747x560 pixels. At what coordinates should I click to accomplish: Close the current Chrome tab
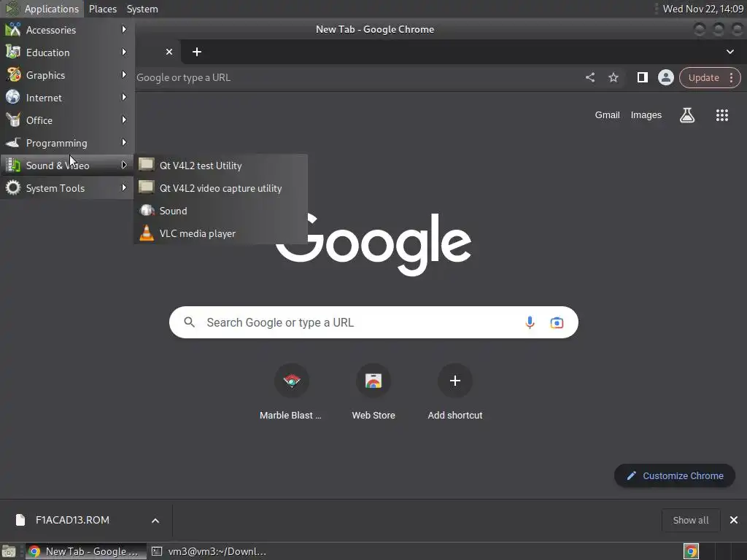pos(169,52)
